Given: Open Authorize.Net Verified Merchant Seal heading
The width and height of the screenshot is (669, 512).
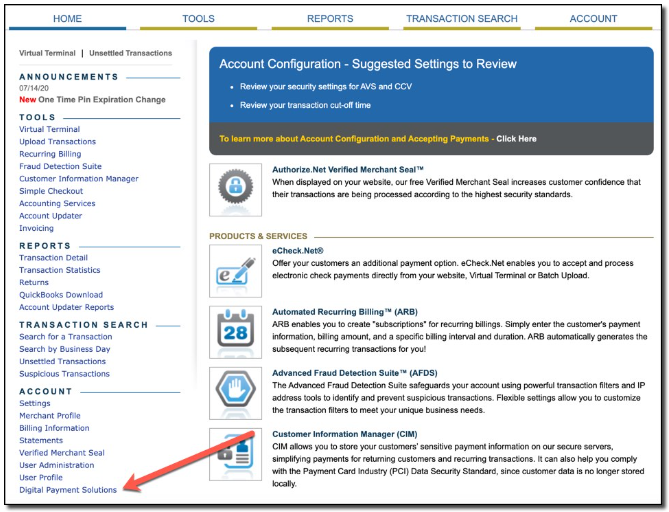Looking at the screenshot, I should (x=348, y=170).
